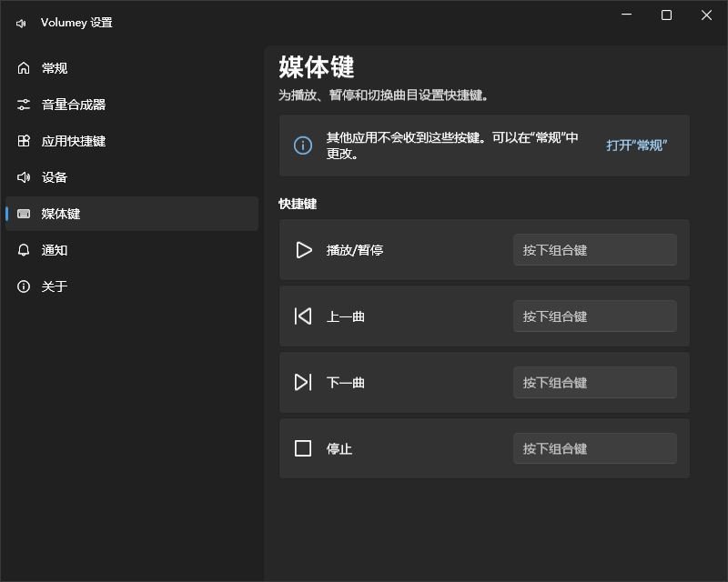Click the bell icon beside 通知

coord(24,250)
